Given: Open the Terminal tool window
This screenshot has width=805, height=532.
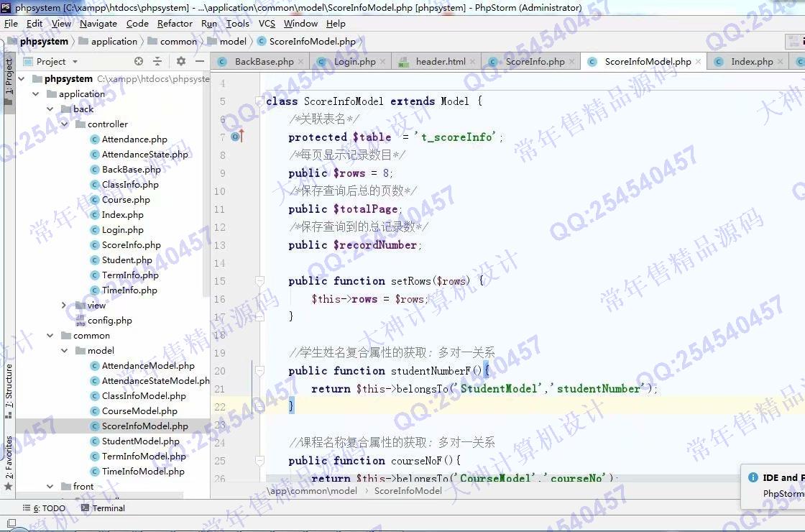Looking at the screenshot, I should tap(103, 508).
